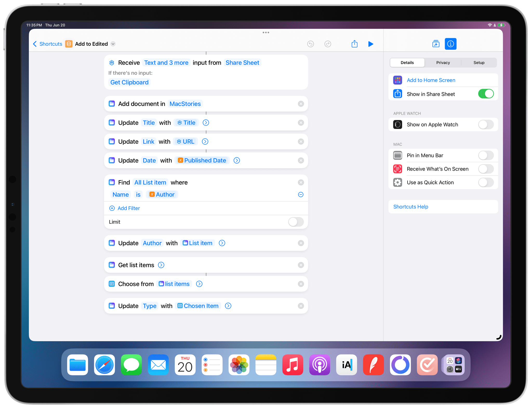Remove the Add document in MacStories action

coord(301,104)
